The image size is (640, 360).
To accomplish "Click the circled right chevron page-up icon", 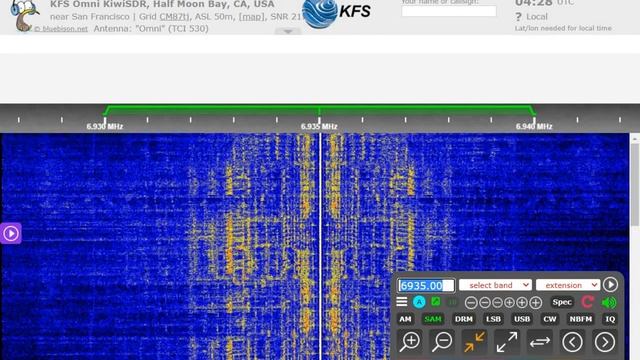I will coord(604,342).
